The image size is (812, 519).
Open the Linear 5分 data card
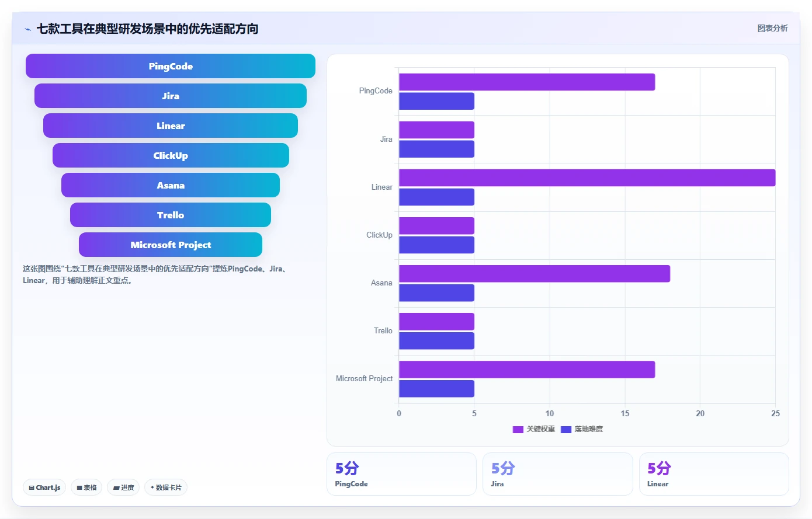click(714, 474)
